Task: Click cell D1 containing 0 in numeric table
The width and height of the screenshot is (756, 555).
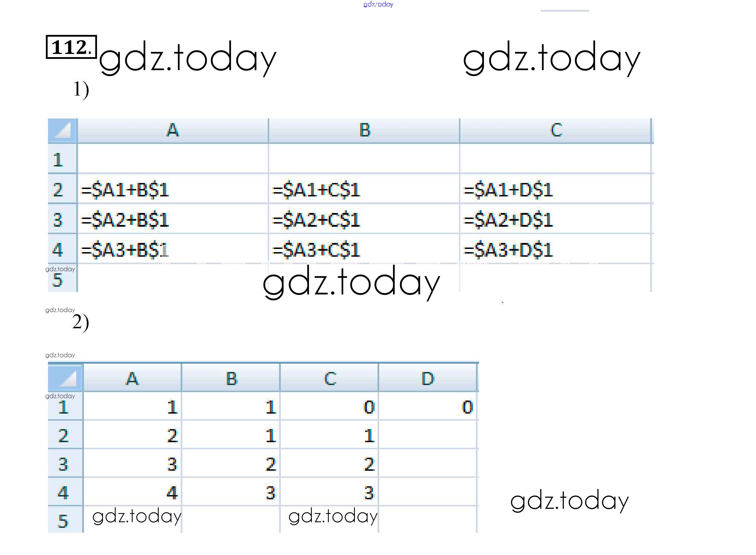Action: (x=427, y=407)
